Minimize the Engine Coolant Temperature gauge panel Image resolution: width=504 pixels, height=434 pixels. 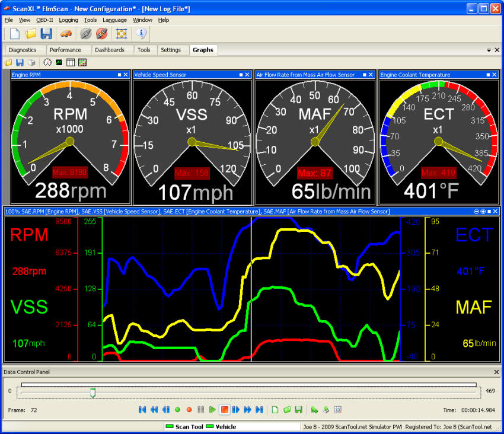[x=488, y=75]
